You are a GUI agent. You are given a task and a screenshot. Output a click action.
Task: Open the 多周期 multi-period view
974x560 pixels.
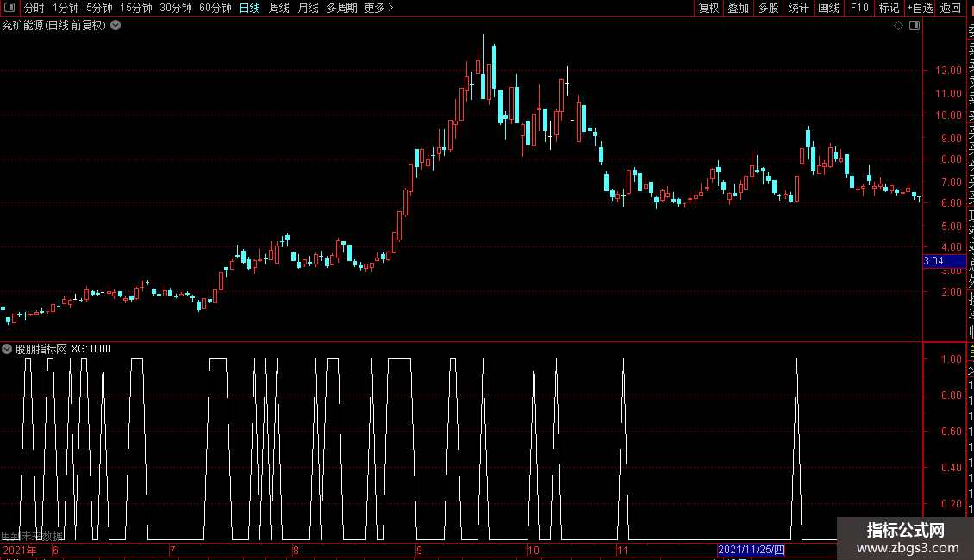point(341,8)
